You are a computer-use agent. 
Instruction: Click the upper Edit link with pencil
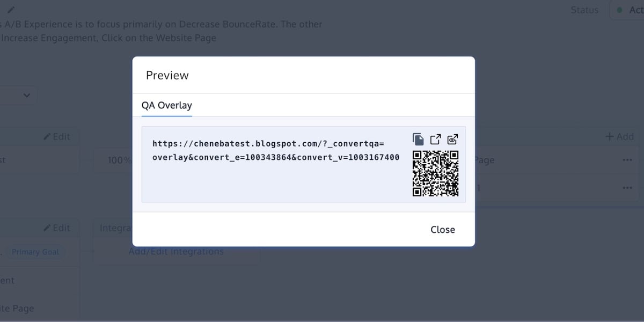(57, 136)
